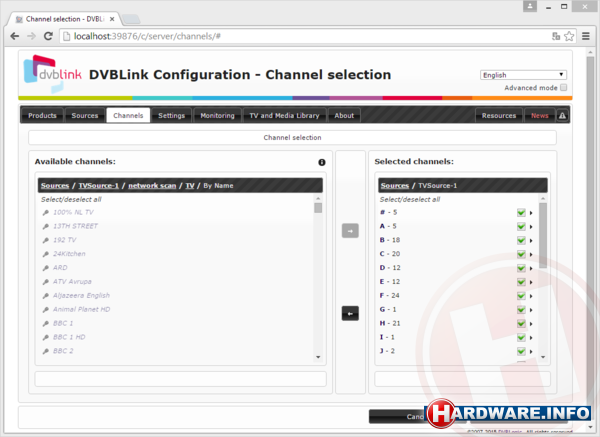Click the key icon beside BBC 1 HD

(46, 338)
